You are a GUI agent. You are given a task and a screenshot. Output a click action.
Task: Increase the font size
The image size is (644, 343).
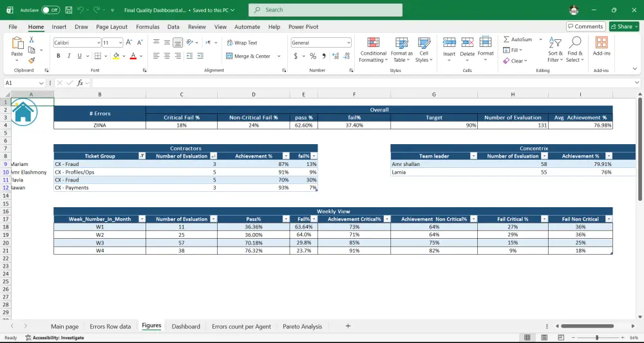129,42
